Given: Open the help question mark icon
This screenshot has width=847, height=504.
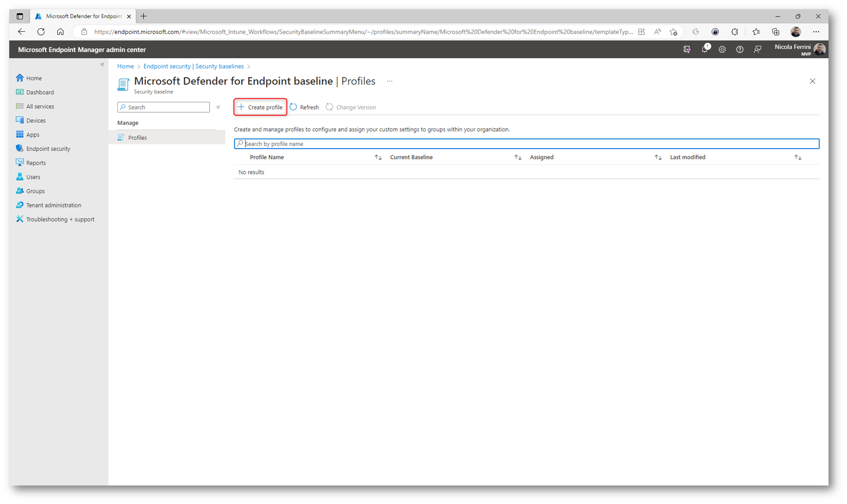Looking at the screenshot, I should pyautogui.click(x=739, y=50).
